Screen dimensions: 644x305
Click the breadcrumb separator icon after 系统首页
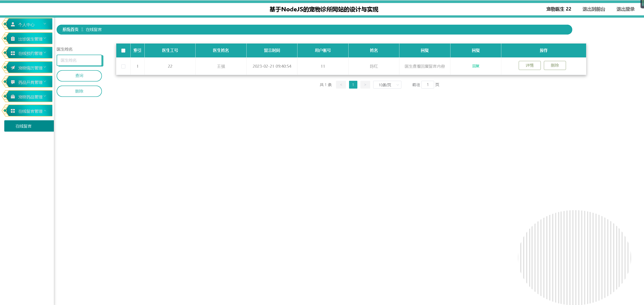click(82, 30)
